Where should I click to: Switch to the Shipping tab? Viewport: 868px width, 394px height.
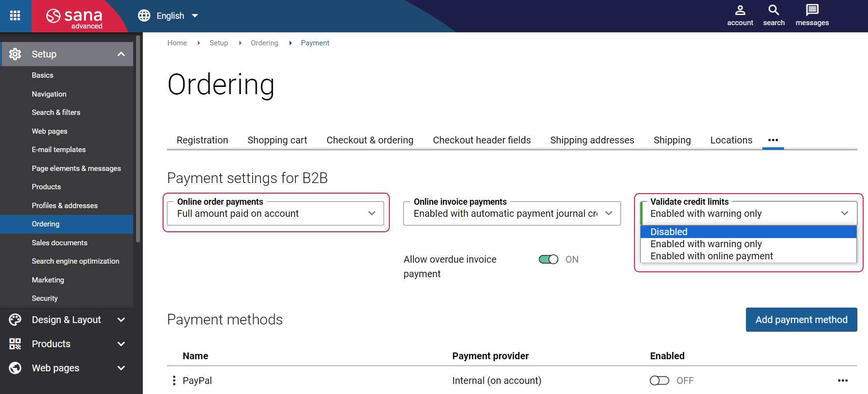pos(672,140)
